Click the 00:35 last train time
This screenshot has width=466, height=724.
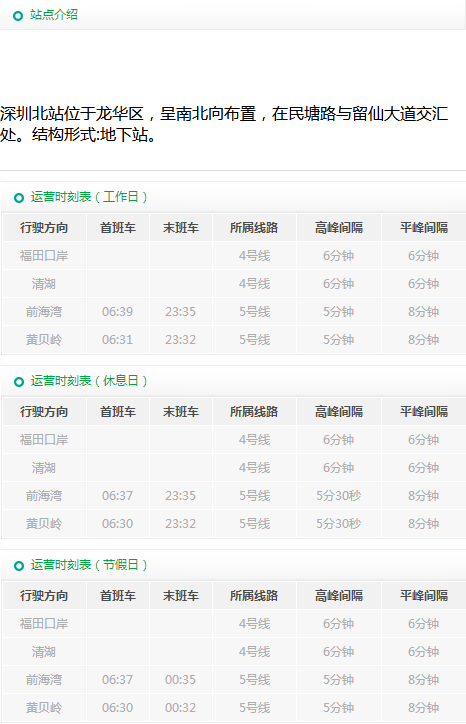pos(181,680)
